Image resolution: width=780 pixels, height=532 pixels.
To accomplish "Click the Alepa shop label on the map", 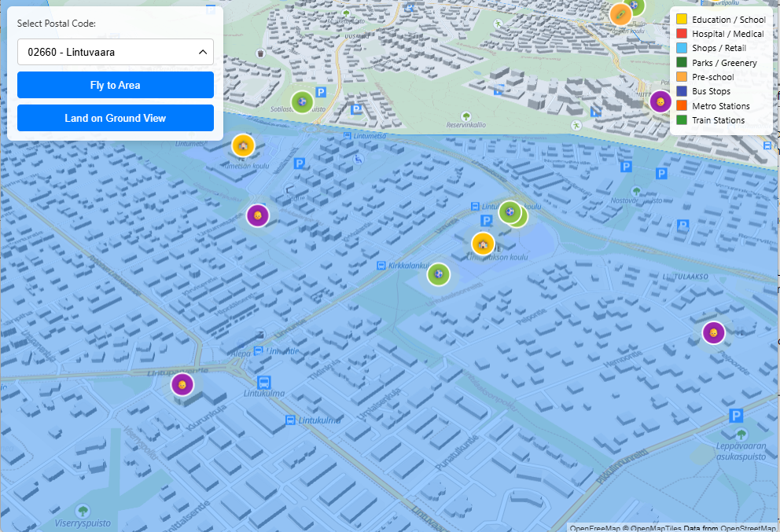I will [x=241, y=354].
